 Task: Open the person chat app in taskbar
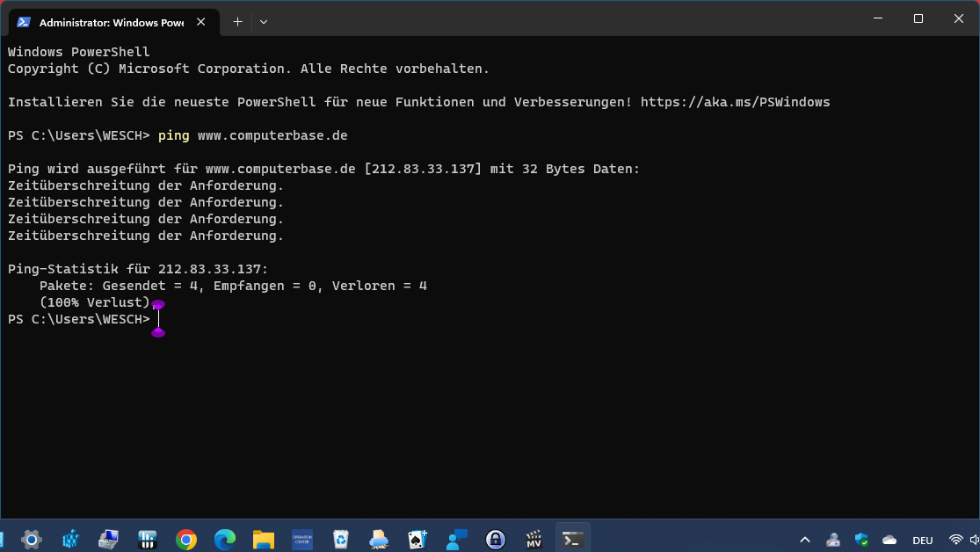pos(457,539)
